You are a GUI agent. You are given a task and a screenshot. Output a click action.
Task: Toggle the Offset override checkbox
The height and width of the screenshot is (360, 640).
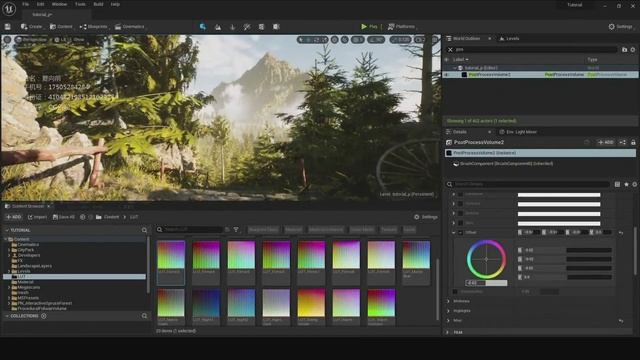[x=460, y=233]
